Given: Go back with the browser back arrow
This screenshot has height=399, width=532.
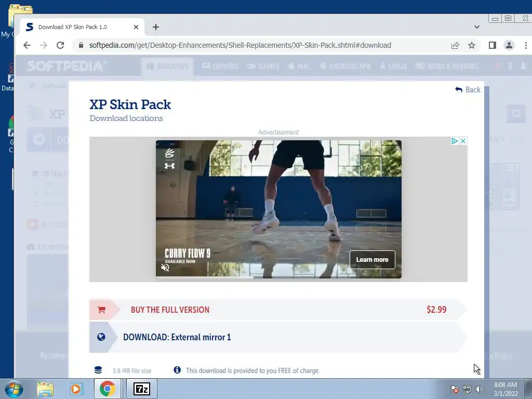Looking at the screenshot, I should 27,45.
